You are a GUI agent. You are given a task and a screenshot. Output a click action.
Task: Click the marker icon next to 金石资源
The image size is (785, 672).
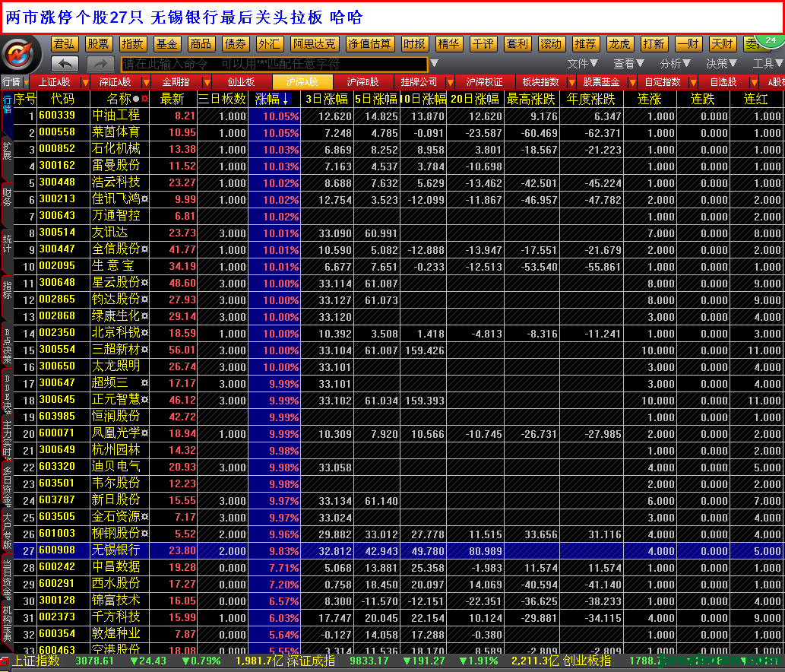(x=144, y=516)
